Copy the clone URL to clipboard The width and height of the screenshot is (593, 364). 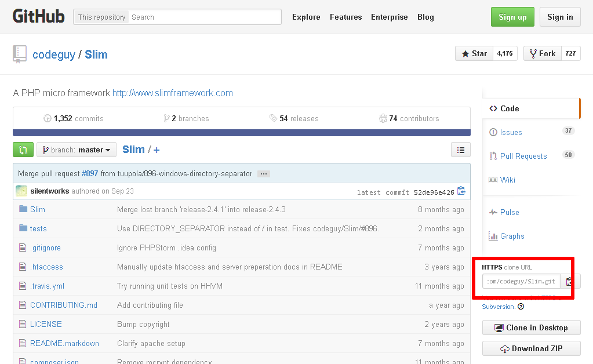pyautogui.click(x=567, y=281)
